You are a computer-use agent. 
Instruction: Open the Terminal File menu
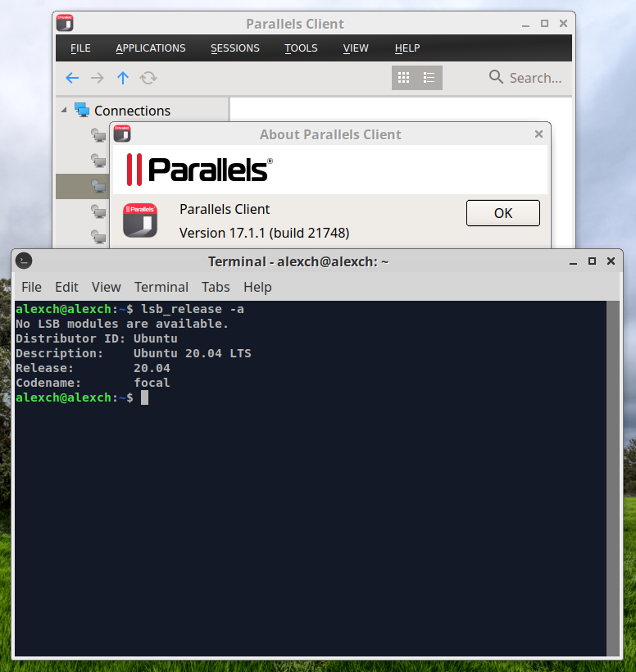click(31, 287)
